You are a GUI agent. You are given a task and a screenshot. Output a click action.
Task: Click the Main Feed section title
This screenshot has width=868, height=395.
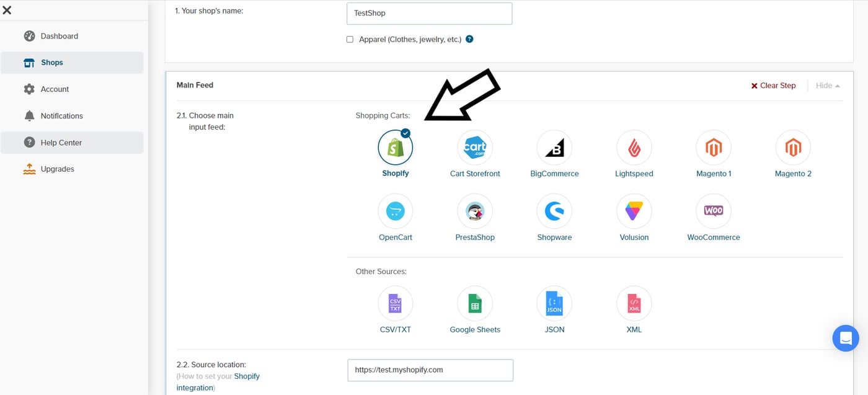coord(195,85)
